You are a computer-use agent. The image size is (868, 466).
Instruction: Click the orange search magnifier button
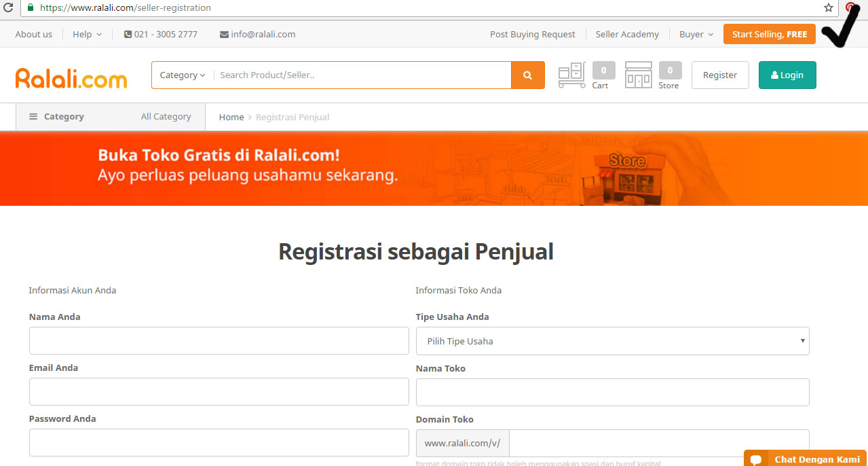click(x=527, y=75)
